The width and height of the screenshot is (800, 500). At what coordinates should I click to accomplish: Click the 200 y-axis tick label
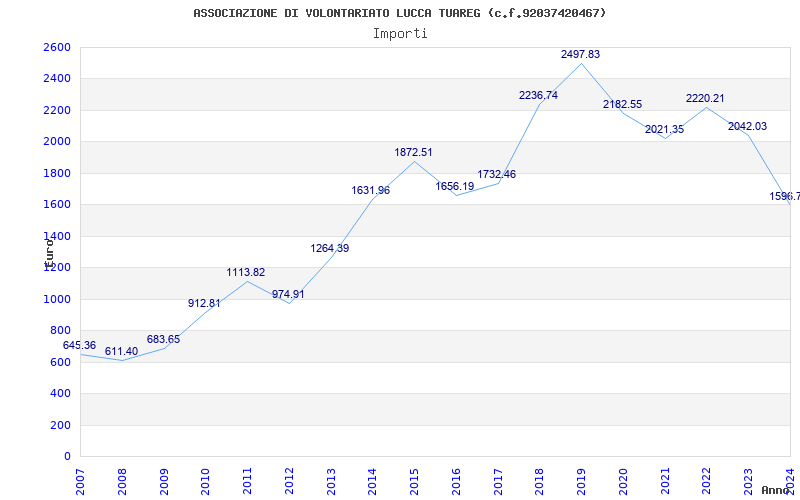click(61, 425)
